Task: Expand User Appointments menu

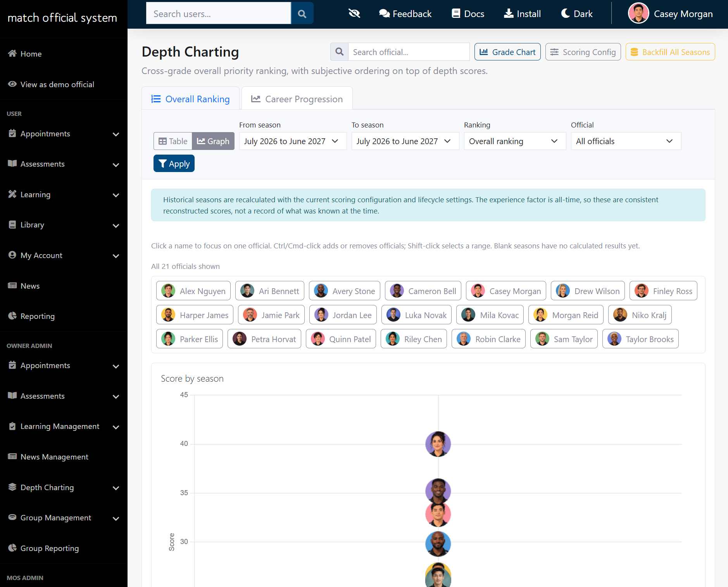Action: pyautogui.click(x=64, y=134)
